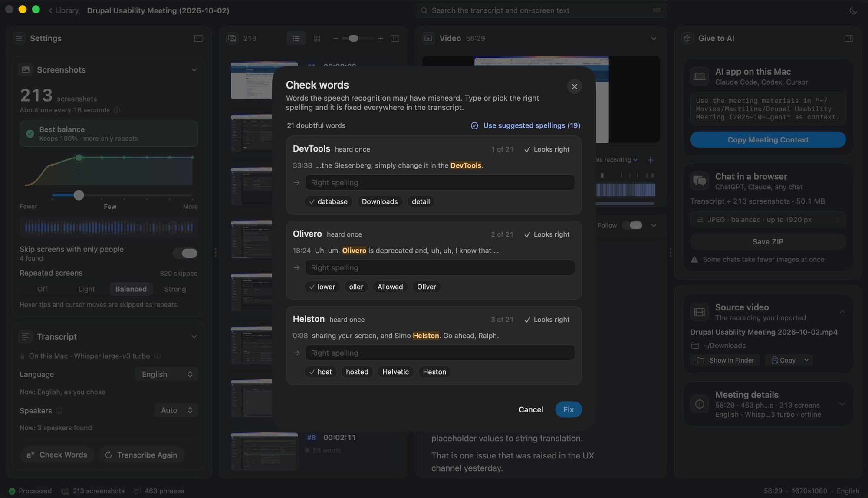Image resolution: width=868 pixels, height=498 pixels.
Task: Toggle Skip screens with only people
Action: coord(185,253)
